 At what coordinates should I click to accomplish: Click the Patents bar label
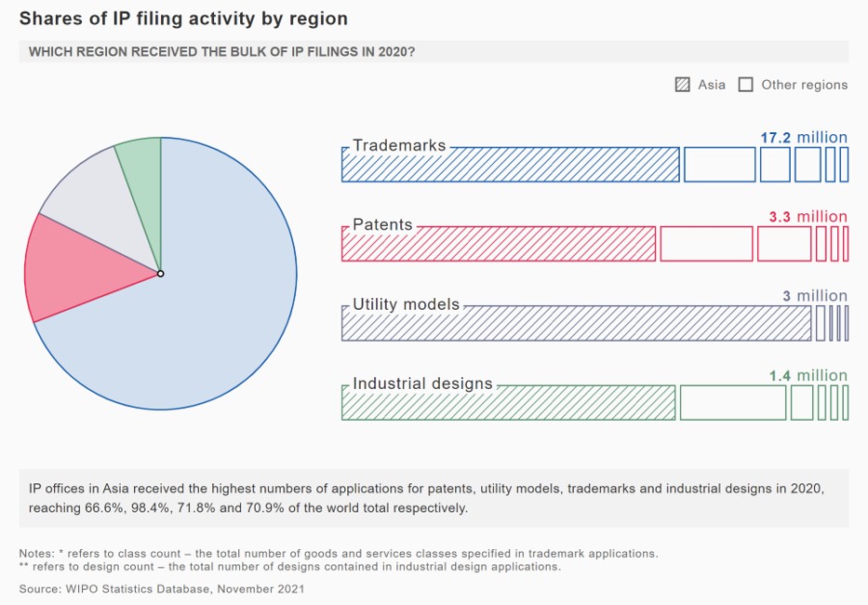point(382,225)
